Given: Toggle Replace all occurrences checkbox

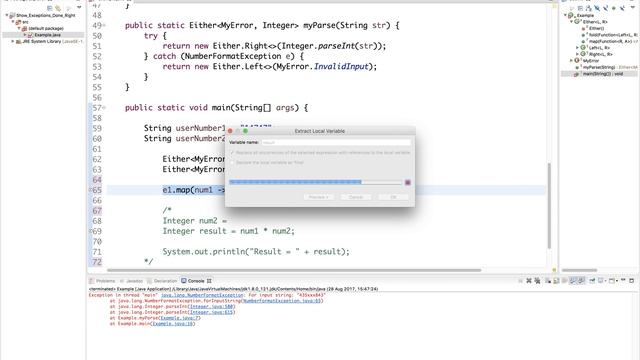Looking at the screenshot, I should point(232,153).
